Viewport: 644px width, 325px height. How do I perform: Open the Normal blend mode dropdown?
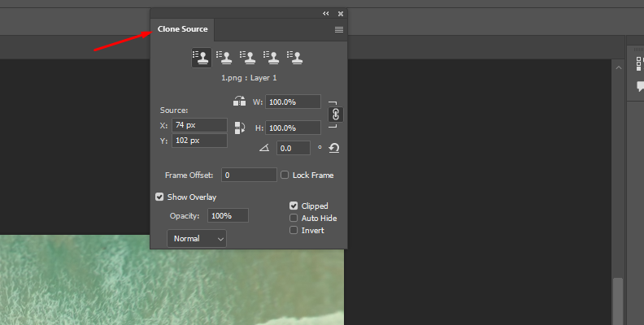[x=196, y=238]
